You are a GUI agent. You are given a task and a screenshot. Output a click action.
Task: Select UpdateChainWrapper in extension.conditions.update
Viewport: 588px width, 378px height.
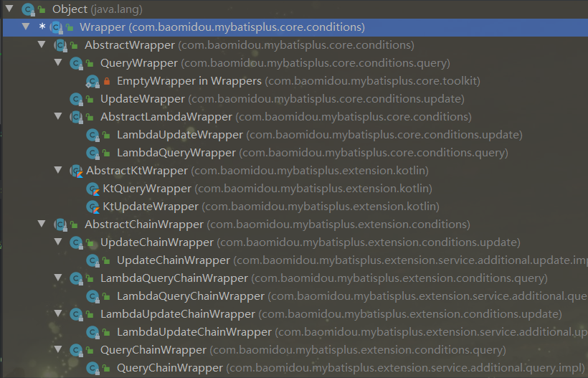coord(310,242)
